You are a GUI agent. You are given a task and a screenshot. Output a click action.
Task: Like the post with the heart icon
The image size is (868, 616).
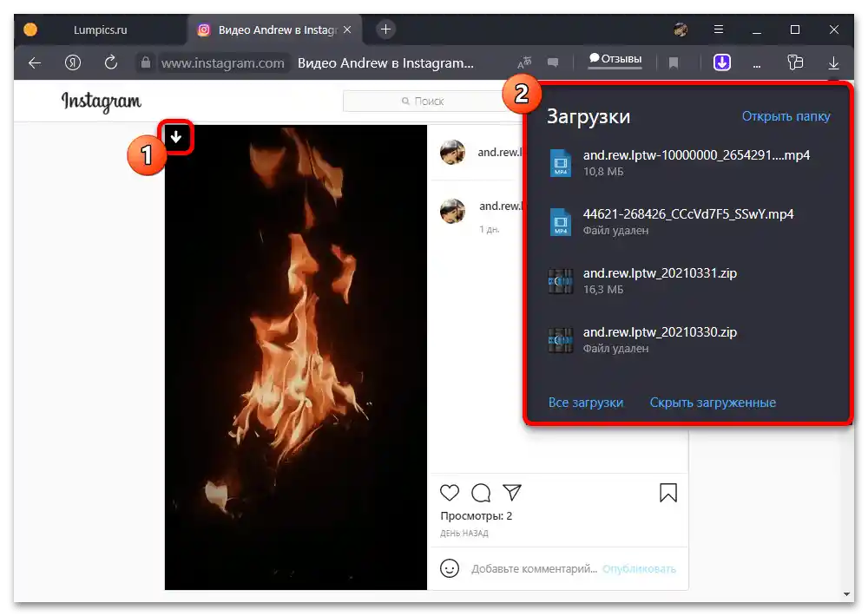pyautogui.click(x=450, y=492)
